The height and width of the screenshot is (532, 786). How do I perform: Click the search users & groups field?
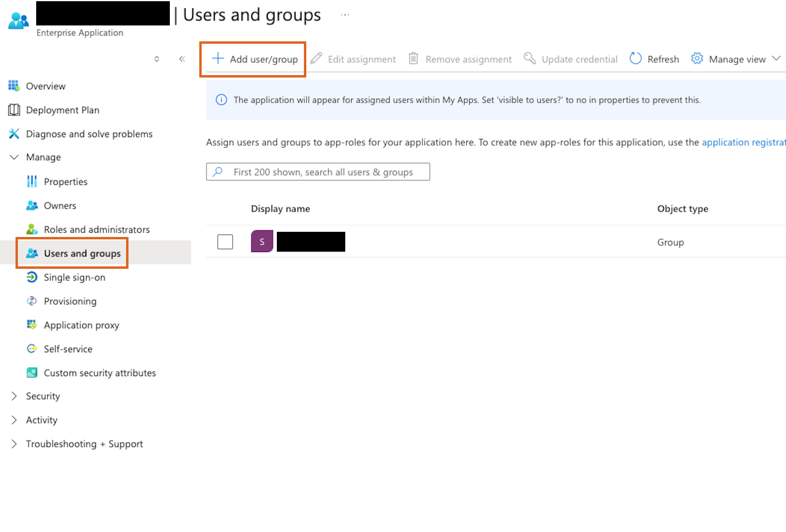pos(323,172)
